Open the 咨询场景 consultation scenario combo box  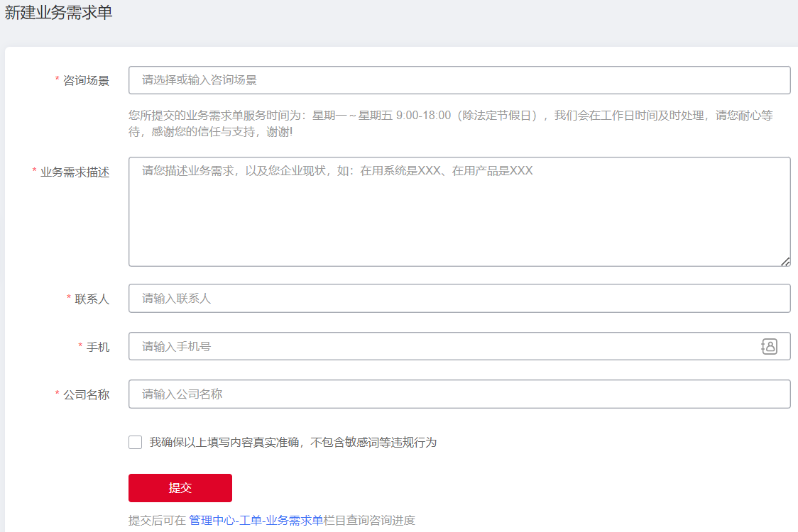(459, 80)
